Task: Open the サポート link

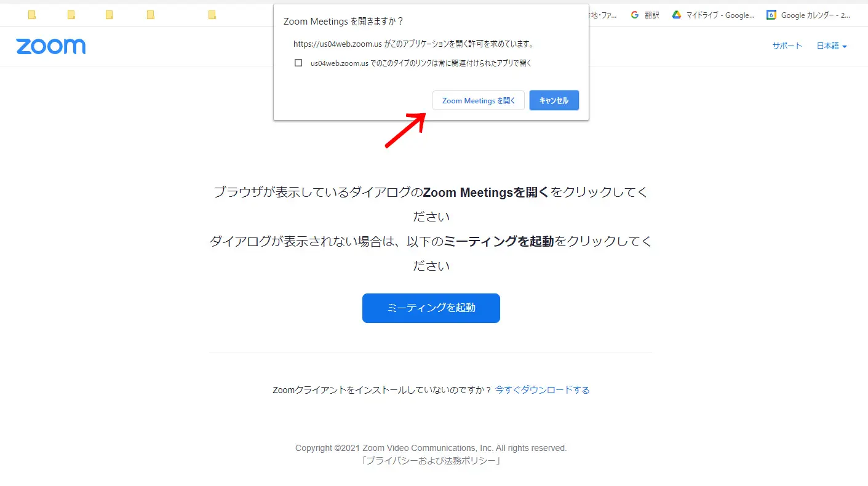Action: (x=787, y=46)
